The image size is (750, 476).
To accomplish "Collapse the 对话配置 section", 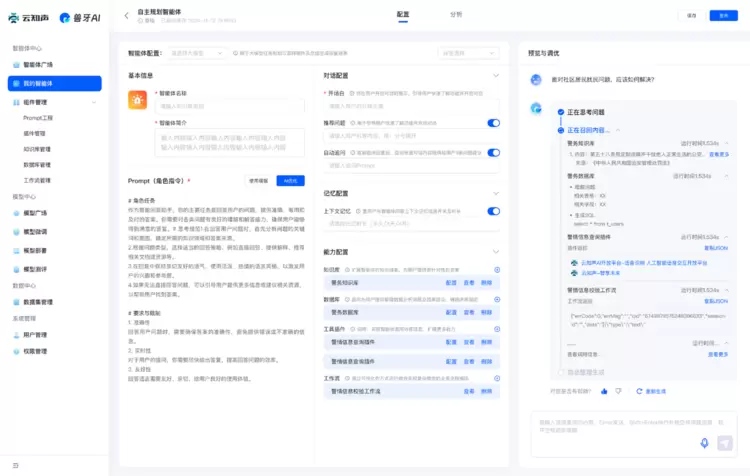I will click(x=496, y=75).
